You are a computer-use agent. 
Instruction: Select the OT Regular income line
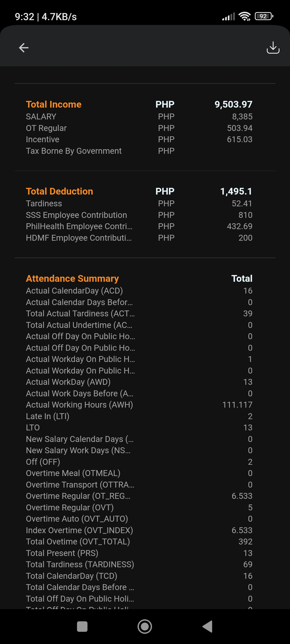46,128
